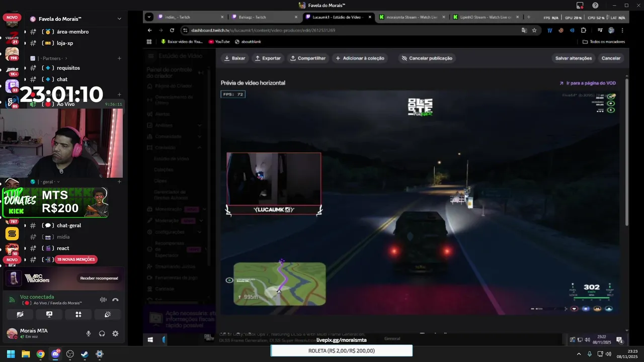
Task: Click Adicionar à coleção button
Action: pos(360,58)
